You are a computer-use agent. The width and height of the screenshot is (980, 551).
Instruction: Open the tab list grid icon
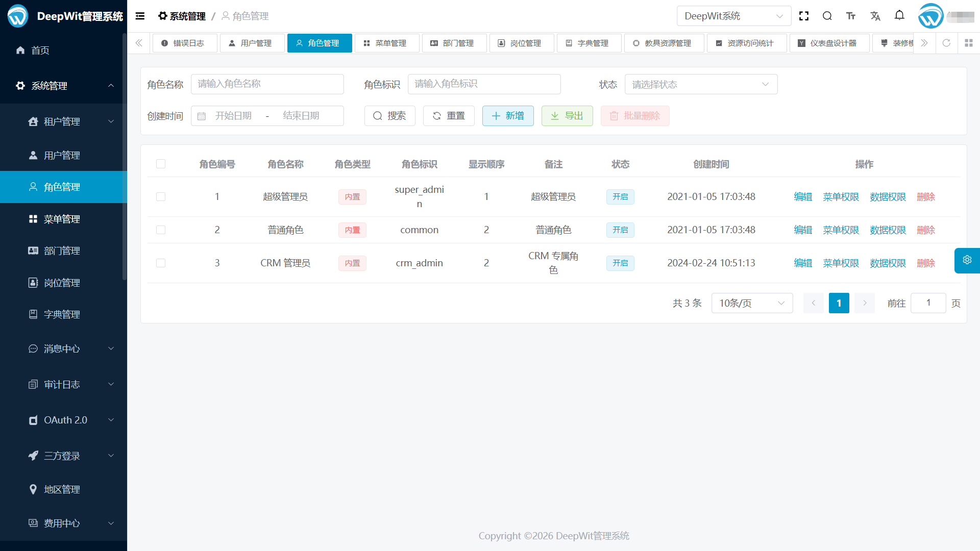[x=969, y=43]
